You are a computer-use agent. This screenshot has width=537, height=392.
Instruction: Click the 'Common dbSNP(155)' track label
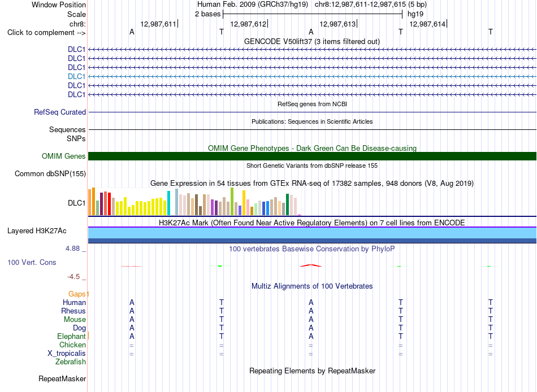pos(50,173)
